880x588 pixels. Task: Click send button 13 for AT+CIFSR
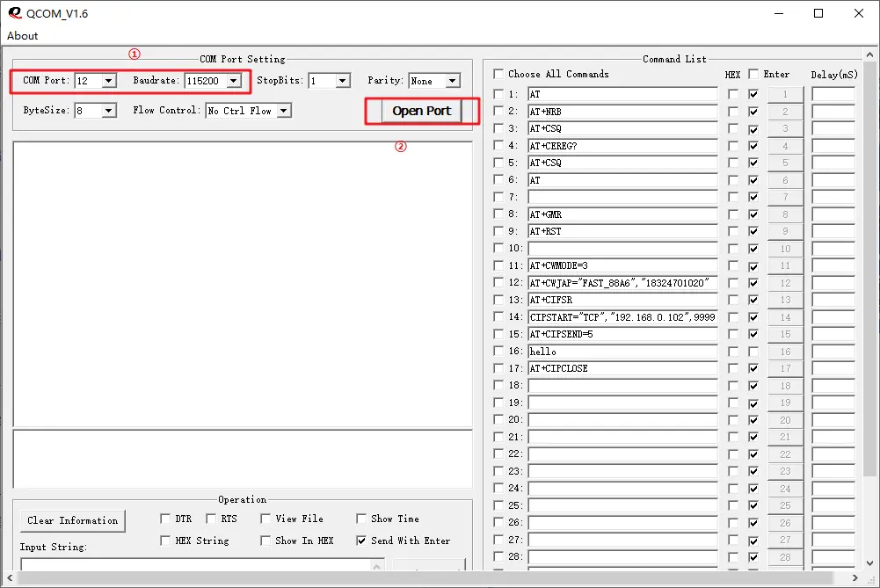(x=785, y=300)
